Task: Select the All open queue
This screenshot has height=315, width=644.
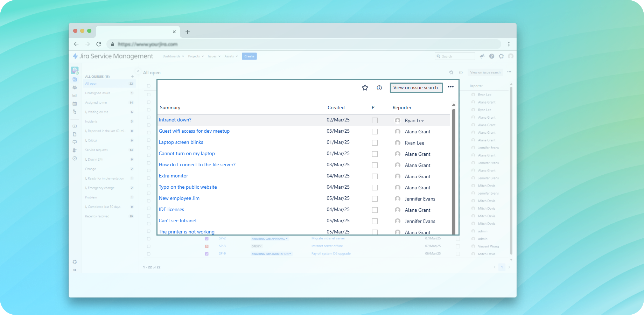Action: (110, 84)
